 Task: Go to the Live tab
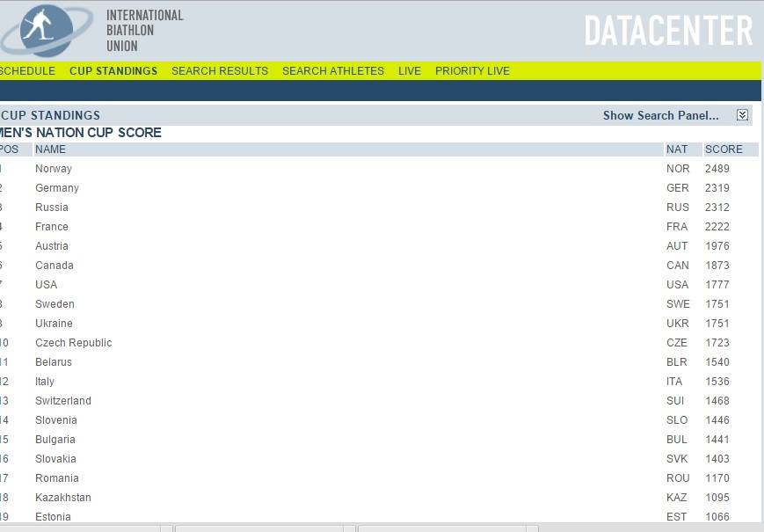click(410, 71)
